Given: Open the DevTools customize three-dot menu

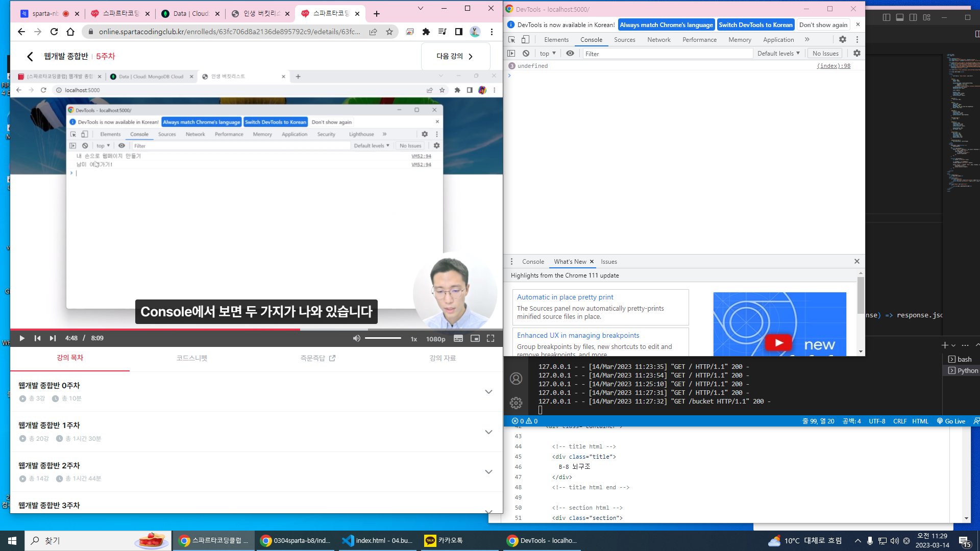Looking at the screenshot, I should tap(857, 39).
